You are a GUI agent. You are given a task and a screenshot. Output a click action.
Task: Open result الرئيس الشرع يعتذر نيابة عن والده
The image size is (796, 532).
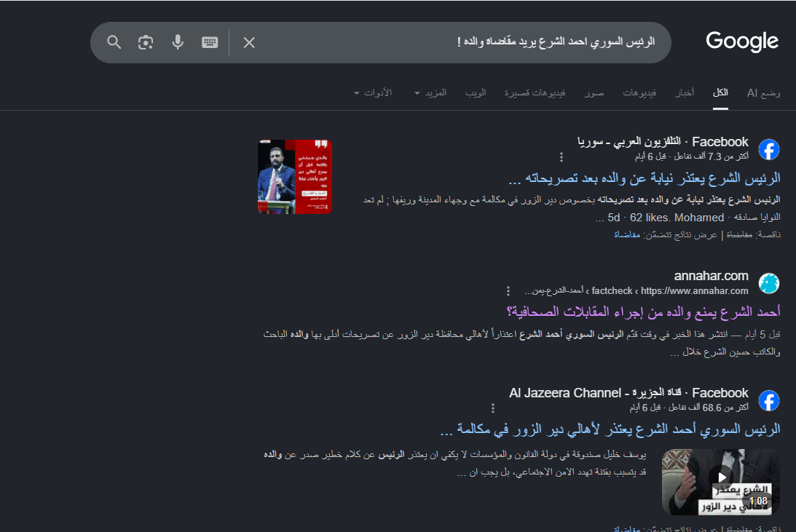coord(644,178)
